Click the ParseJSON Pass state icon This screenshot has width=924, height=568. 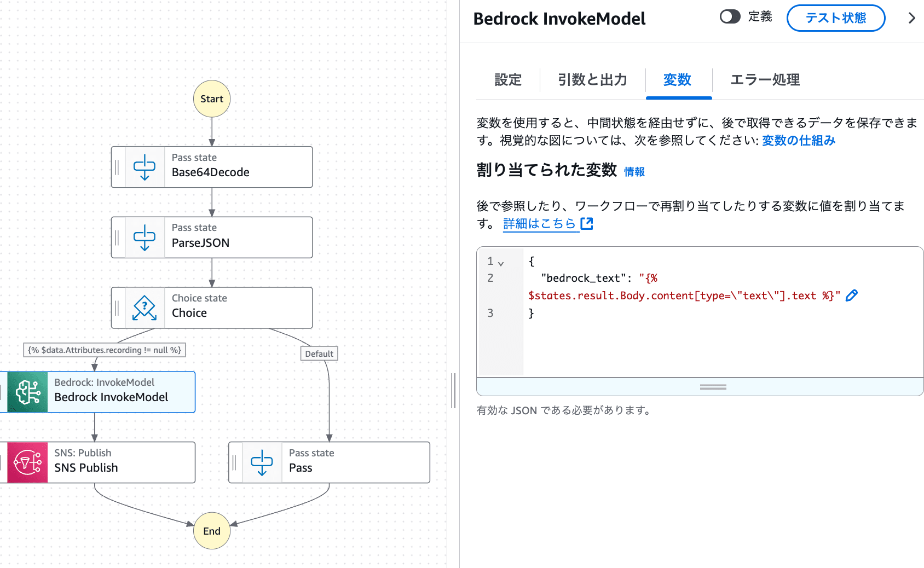click(145, 237)
